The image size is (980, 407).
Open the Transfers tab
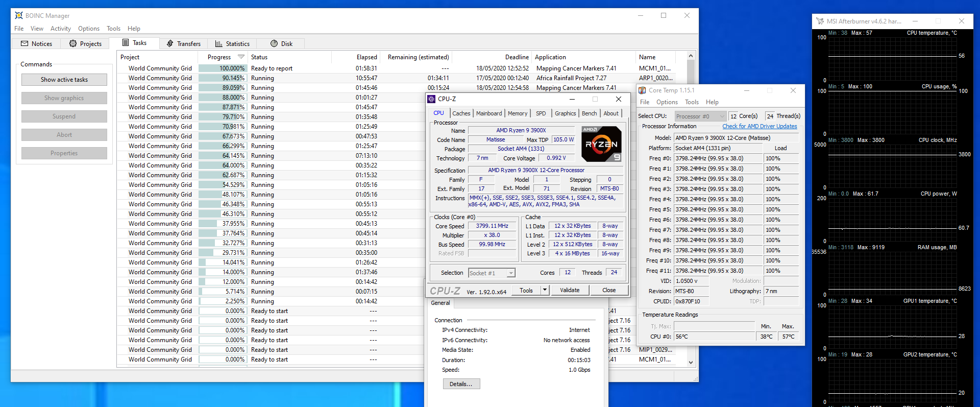pos(184,44)
